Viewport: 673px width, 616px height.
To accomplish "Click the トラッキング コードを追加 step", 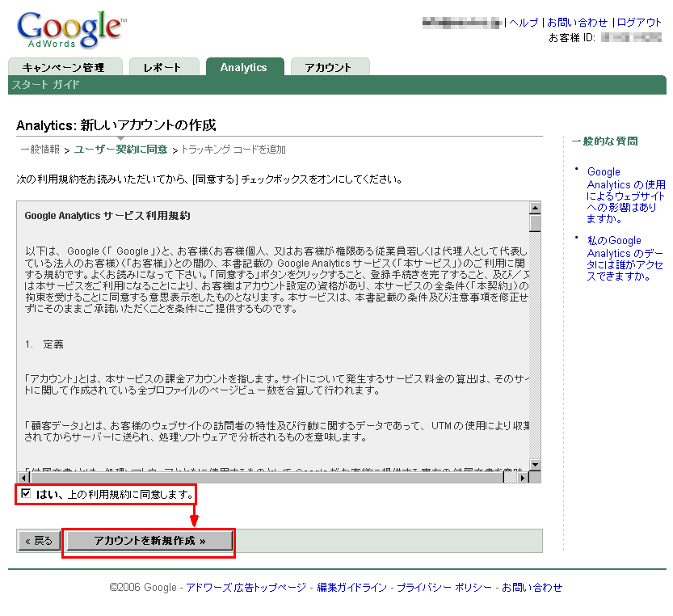I will click(233, 150).
